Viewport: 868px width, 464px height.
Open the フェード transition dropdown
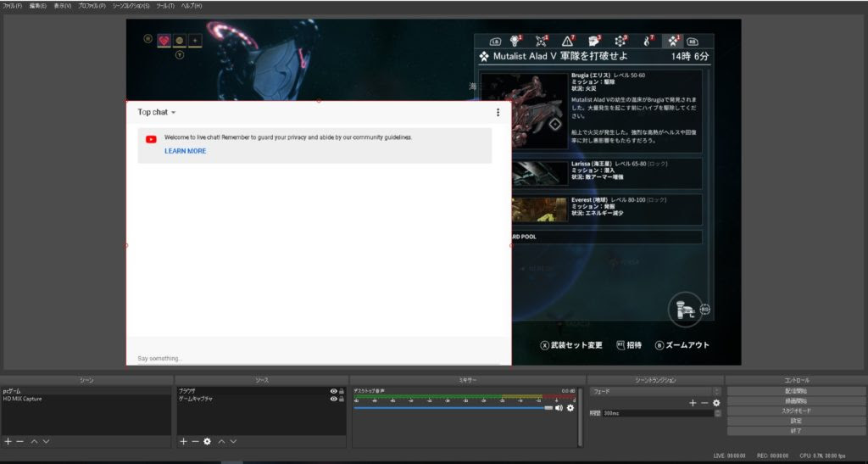coord(655,391)
